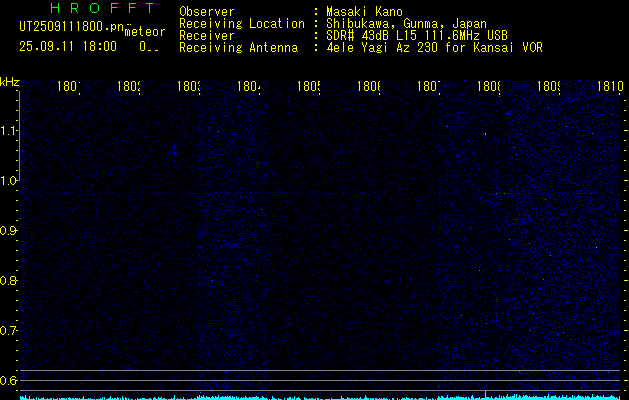This screenshot has width=629, height=400.
Task: Click the word meteor under the file name
Action: (x=145, y=32)
